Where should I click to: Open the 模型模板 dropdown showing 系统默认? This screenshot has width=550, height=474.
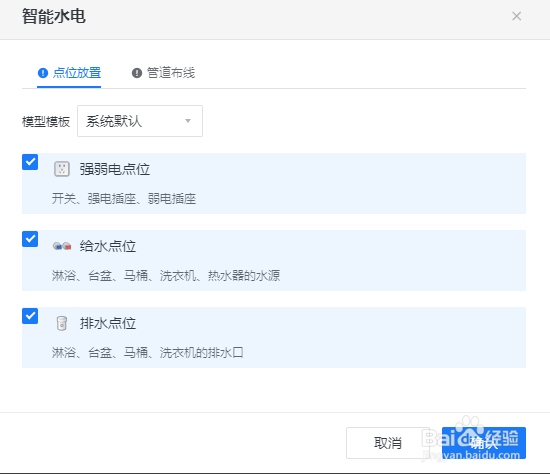(140, 121)
